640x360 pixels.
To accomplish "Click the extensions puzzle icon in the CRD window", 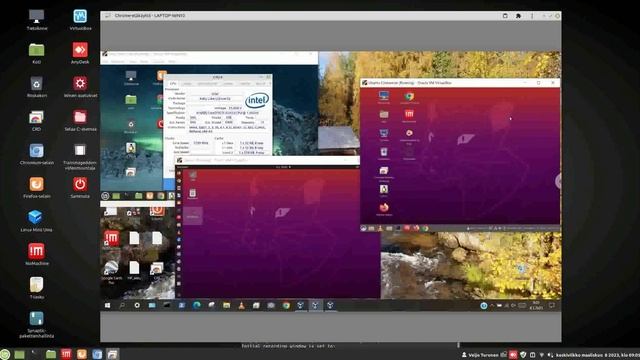I will [518, 16].
